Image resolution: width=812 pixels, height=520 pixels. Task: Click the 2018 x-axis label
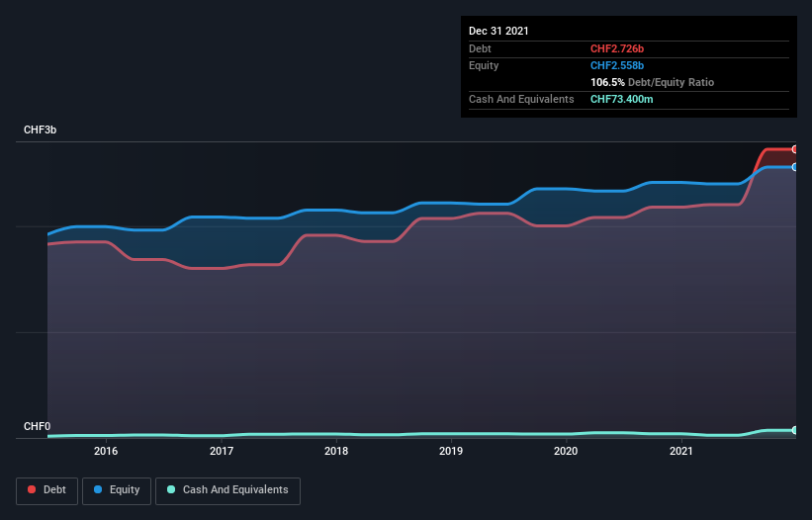pyautogui.click(x=336, y=451)
